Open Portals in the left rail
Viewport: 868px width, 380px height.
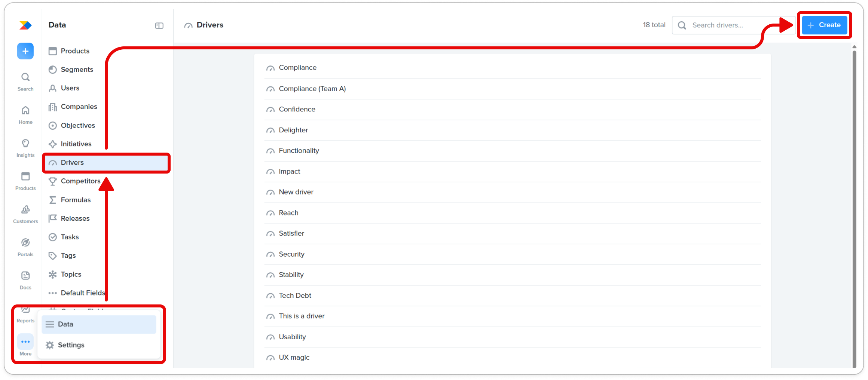click(x=25, y=248)
